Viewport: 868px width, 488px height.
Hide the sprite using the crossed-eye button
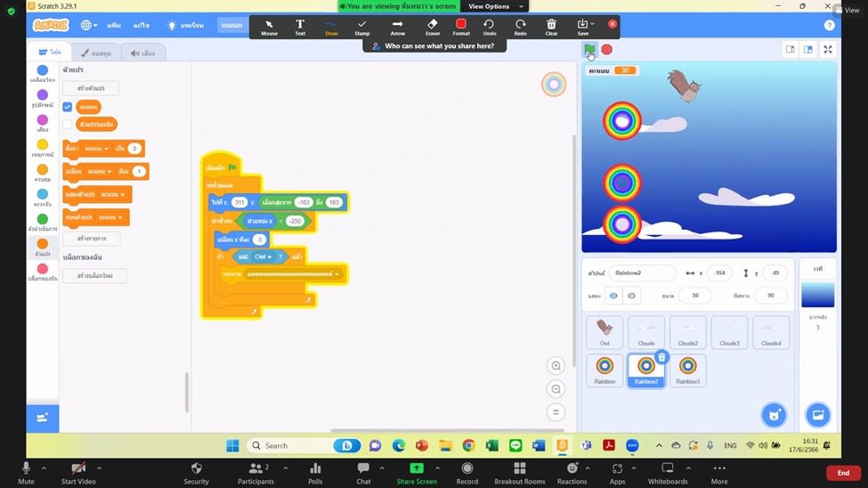(631, 296)
